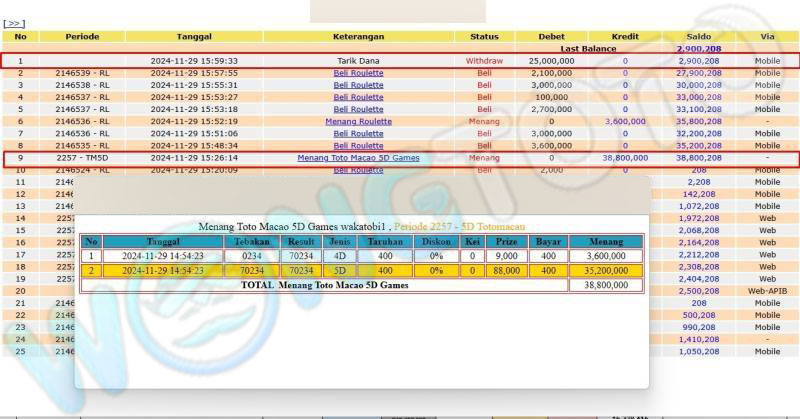Open Beli Roulette link for period 2146535

click(358, 145)
